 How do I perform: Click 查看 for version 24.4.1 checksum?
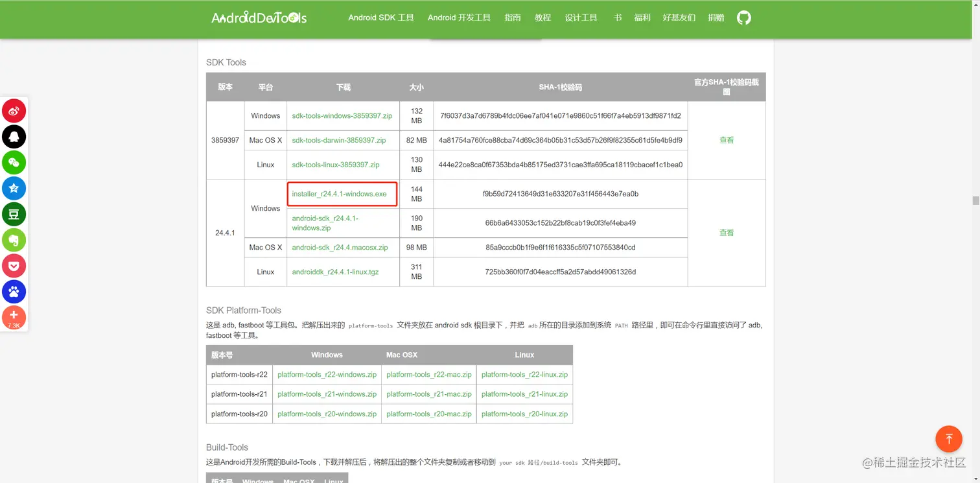pyautogui.click(x=727, y=233)
